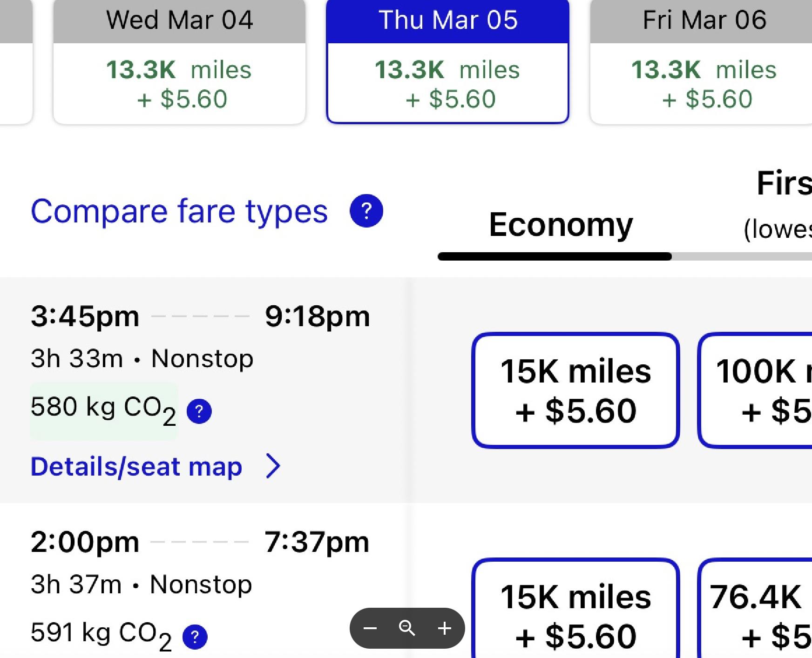Switch to the Economy fare tab

pyautogui.click(x=561, y=225)
